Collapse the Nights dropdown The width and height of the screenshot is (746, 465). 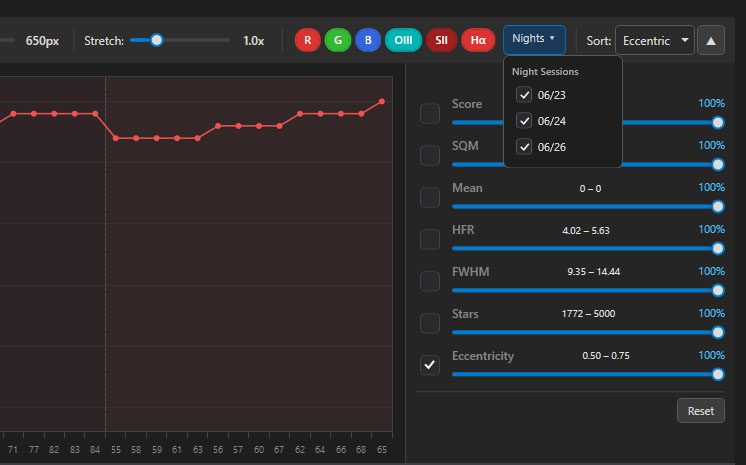[x=534, y=39]
